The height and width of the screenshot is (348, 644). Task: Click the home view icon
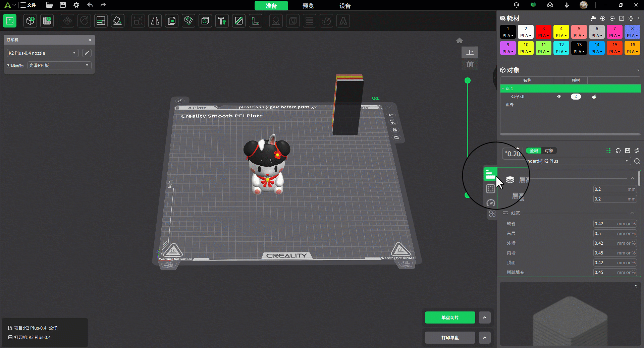tap(460, 41)
